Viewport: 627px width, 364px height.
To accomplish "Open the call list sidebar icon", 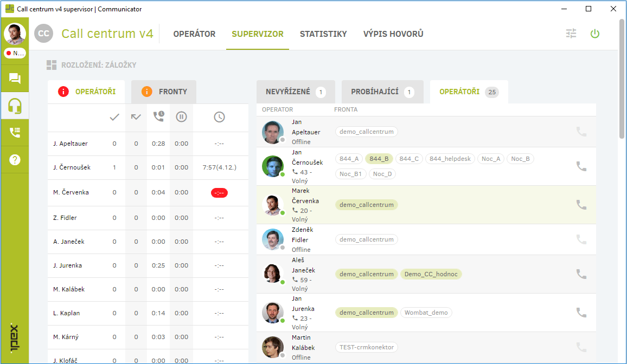I will tap(15, 132).
